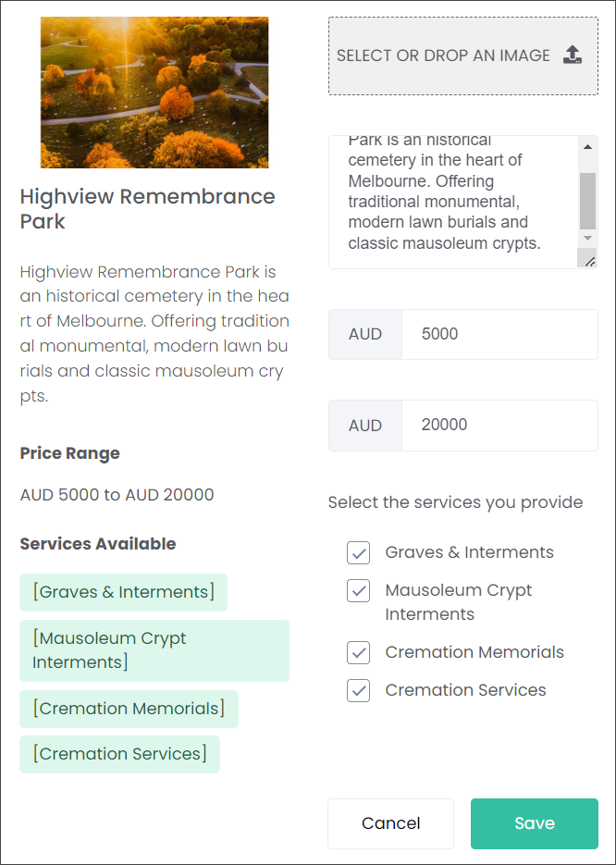Screen dimensions: 616x865
Task: Click the description scrollbar down arrow
Action: (587, 239)
